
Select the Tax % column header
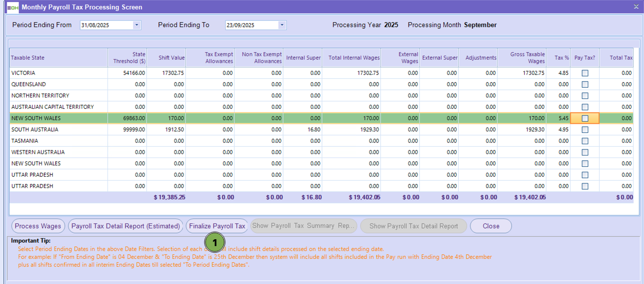tap(561, 58)
